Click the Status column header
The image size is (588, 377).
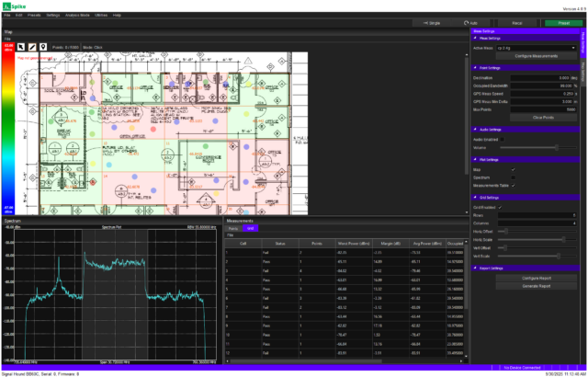coord(280,244)
